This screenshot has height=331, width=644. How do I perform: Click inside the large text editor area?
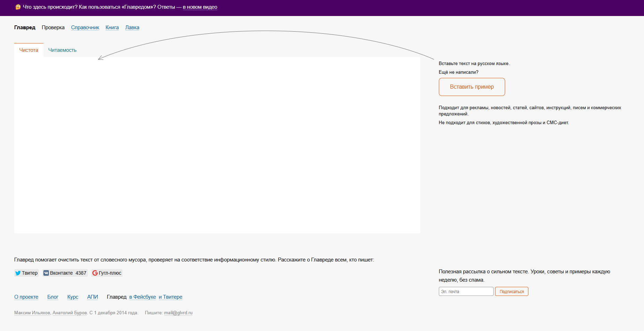click(217, 145)
